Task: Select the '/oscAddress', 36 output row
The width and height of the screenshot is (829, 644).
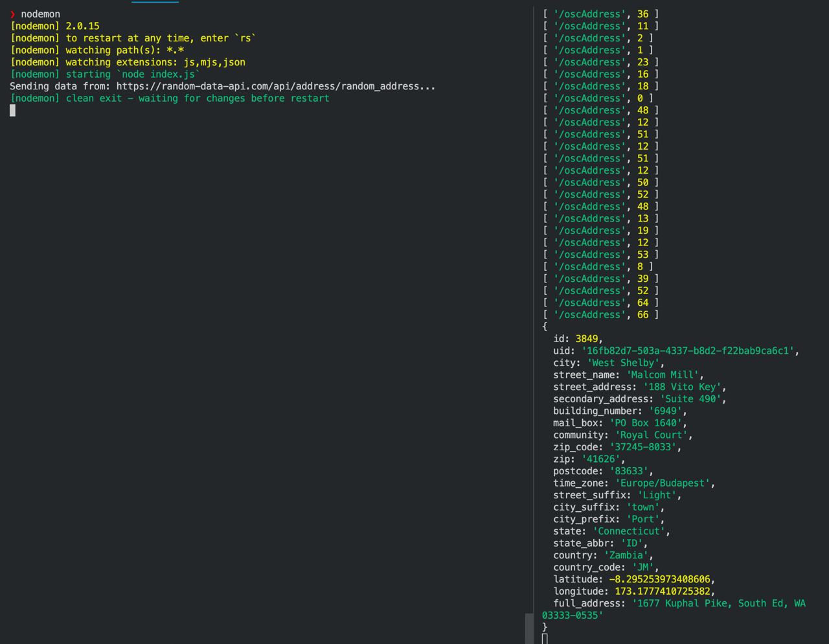Action: 600,14
